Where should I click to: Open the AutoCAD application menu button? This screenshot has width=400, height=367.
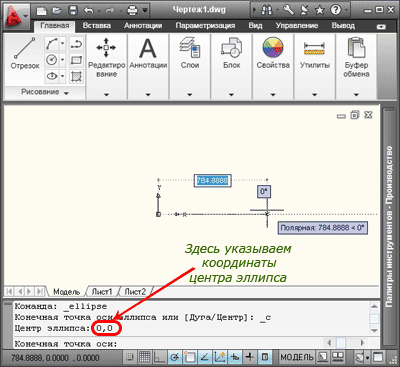tap(16, 15)
